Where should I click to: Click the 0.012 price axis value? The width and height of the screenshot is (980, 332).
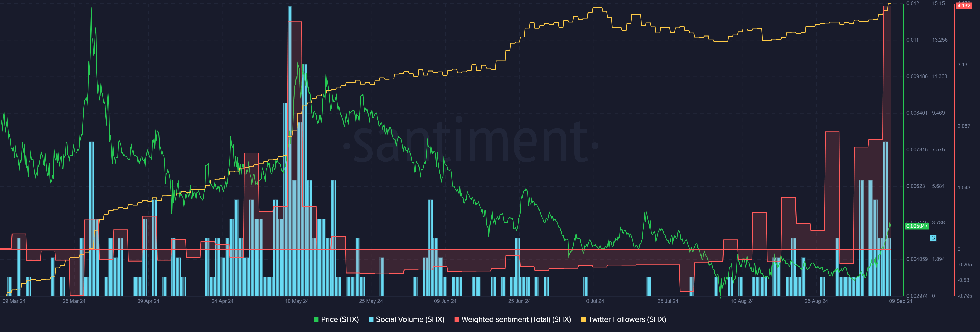[x=913, y=3]
